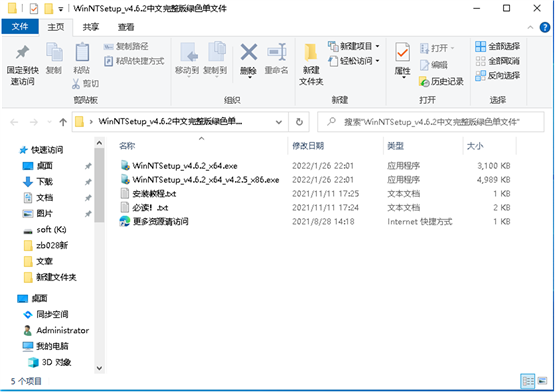555x392 pixels.
Task: Click Paste shortcut (粘贴快捷方式)
Action: (134, 61)
